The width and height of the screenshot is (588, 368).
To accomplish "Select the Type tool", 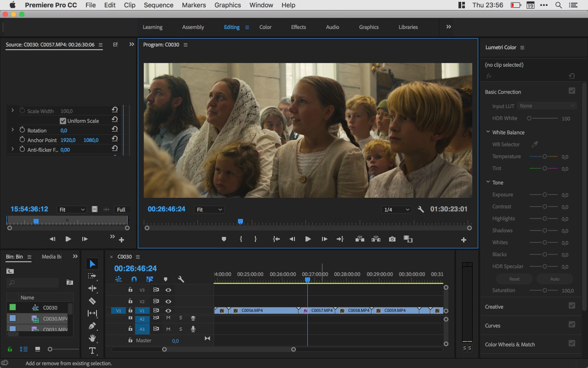I will pyautogui.click(x=92, y=350).
